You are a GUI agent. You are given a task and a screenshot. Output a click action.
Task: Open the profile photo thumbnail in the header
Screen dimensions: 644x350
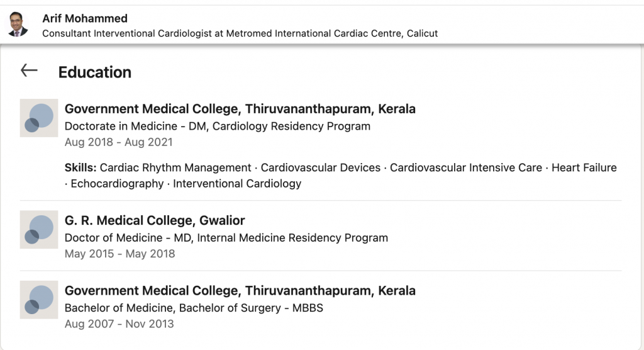[18, 25]
